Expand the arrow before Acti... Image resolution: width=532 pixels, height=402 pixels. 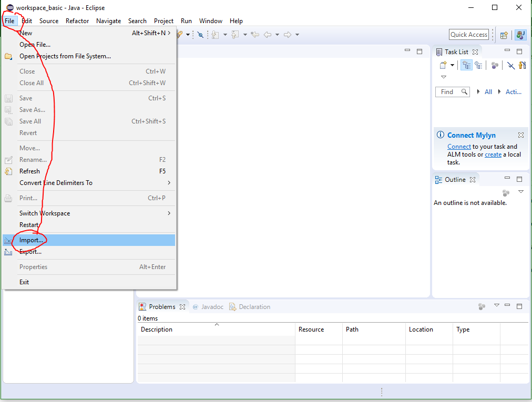tap(499, 91)
